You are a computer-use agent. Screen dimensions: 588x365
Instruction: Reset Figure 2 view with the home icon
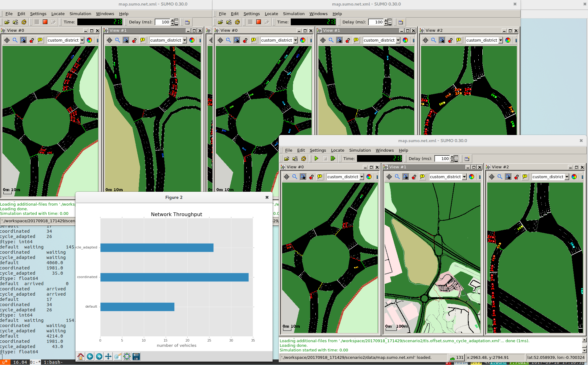point(81,357)
